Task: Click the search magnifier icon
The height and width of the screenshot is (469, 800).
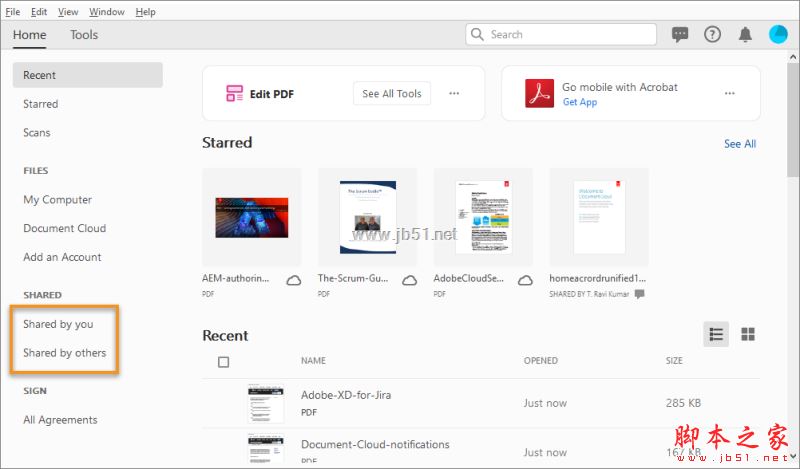Action: point(477,34)
